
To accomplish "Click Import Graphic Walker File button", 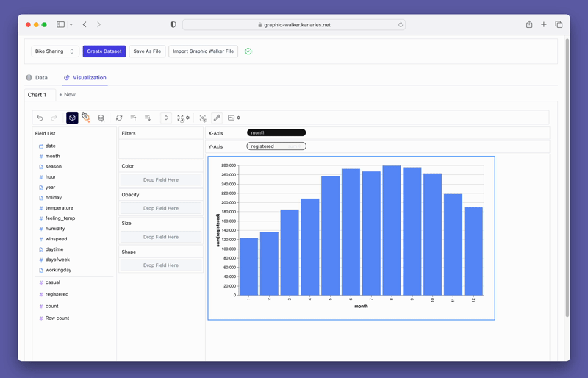I will click(203, 51).
